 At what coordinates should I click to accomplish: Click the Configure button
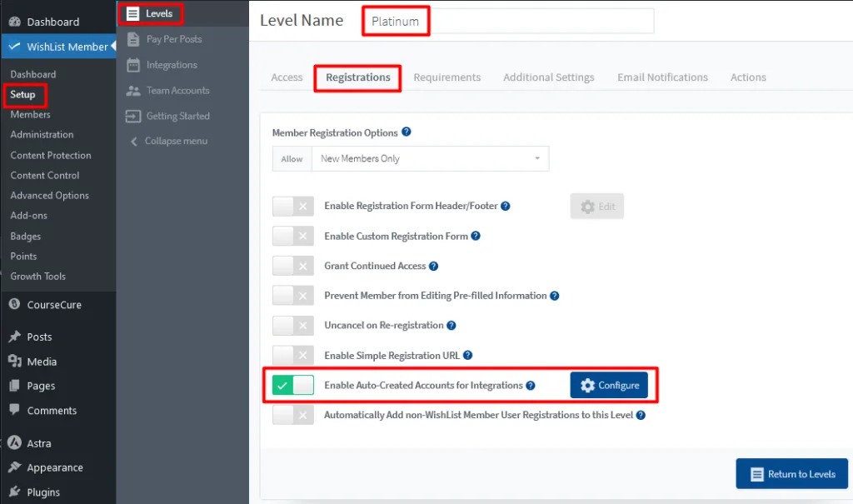click(609, 386)
